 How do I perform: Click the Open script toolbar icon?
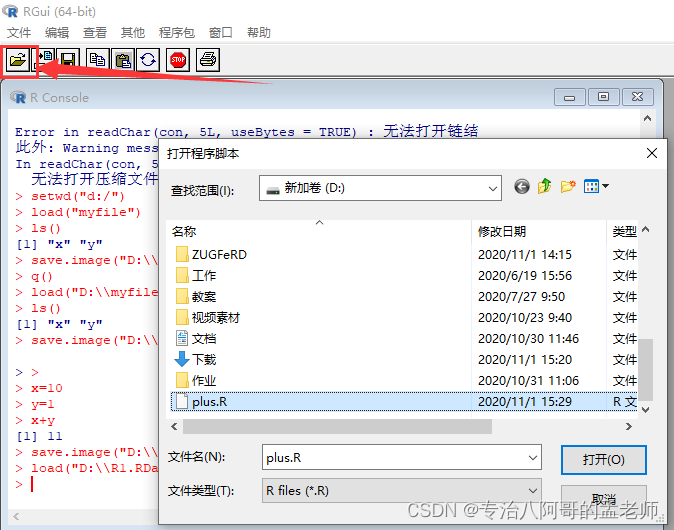18,60
